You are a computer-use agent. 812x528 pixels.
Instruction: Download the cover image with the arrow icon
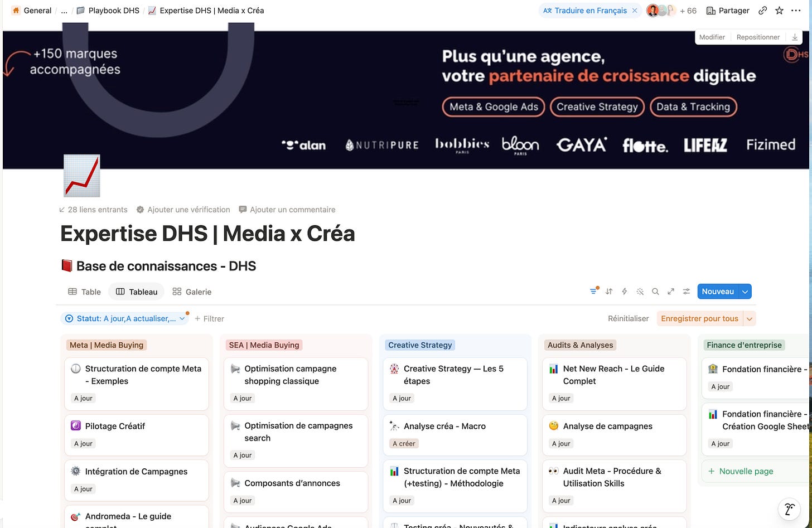pos(795,37)
